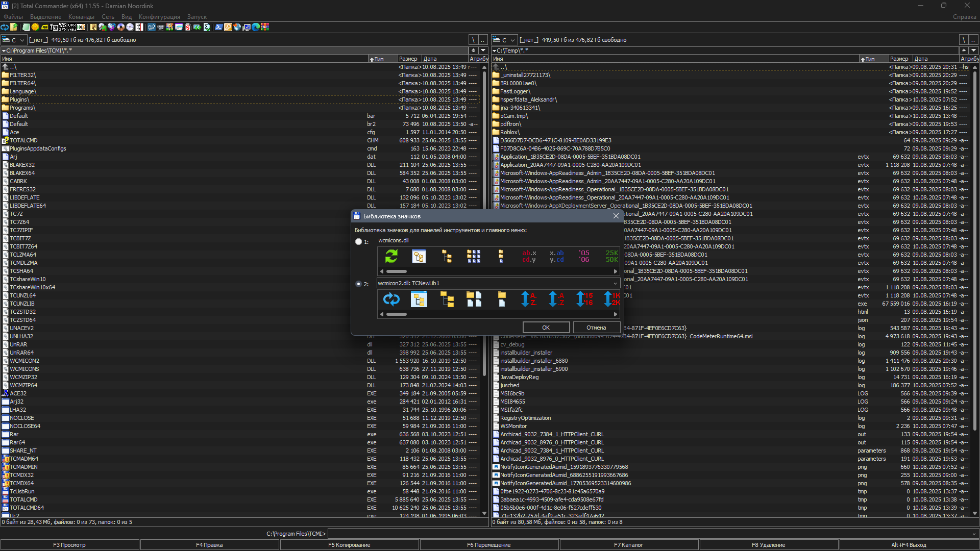Go to right panel parent directory button
Viewport: 980px width, 551px height.
973,40
